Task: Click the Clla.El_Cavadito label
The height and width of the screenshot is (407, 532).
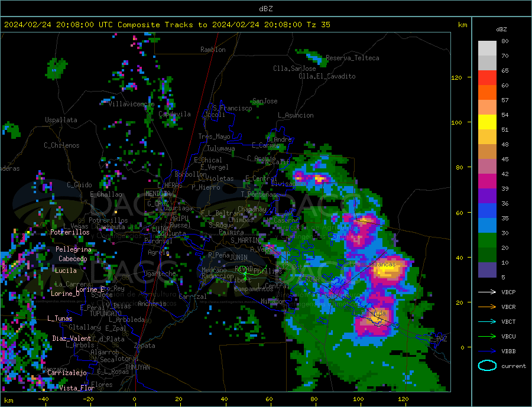Action: click(x=327, y=76)
